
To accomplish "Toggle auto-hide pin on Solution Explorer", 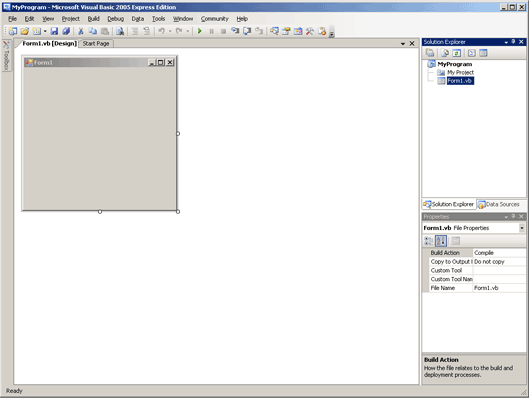I will pos(513,42).
